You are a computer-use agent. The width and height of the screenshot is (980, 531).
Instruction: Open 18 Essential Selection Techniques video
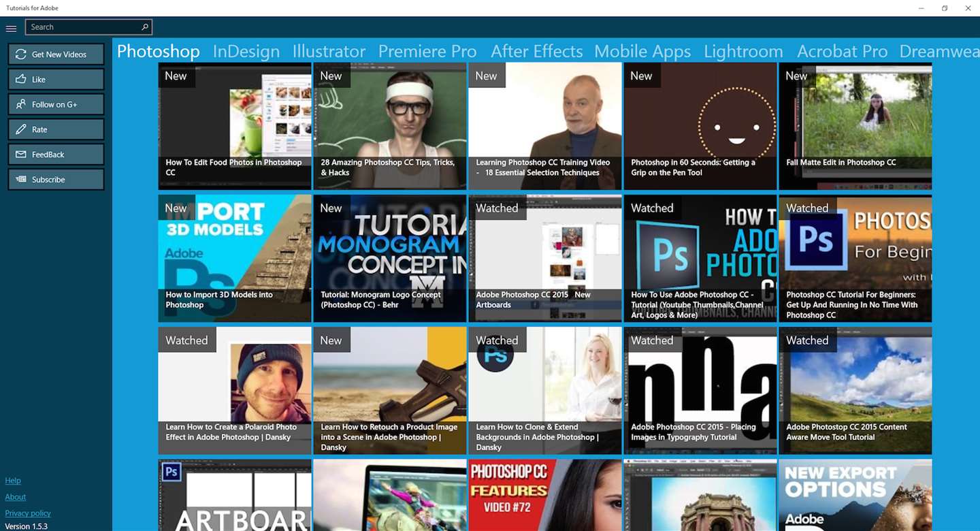(545, 126)
